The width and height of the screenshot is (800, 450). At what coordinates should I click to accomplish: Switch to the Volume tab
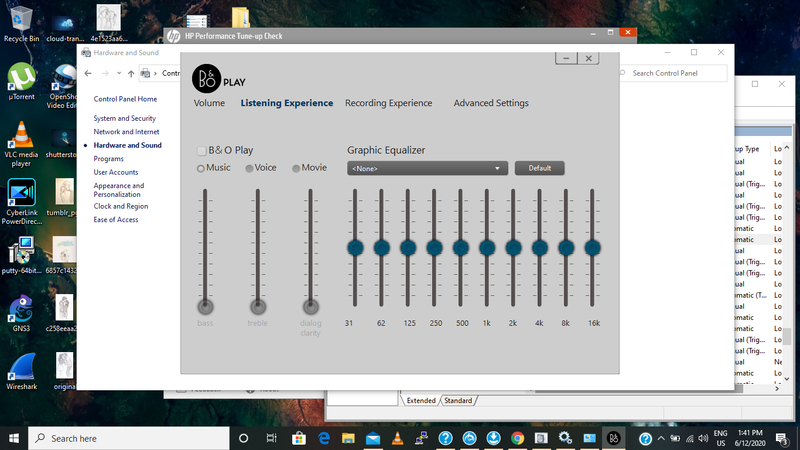209,103
